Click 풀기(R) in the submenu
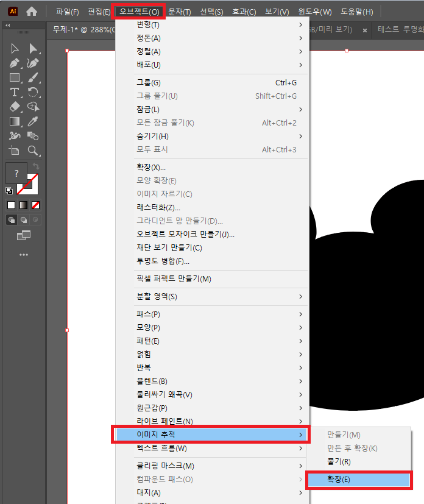 pos(359,461)
